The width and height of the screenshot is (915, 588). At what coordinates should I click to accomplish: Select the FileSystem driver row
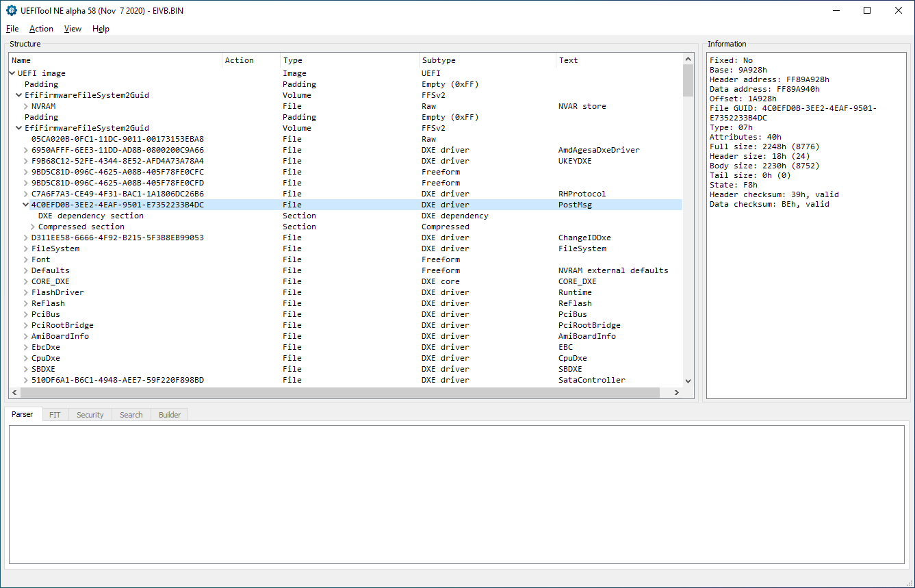[346, 248]
